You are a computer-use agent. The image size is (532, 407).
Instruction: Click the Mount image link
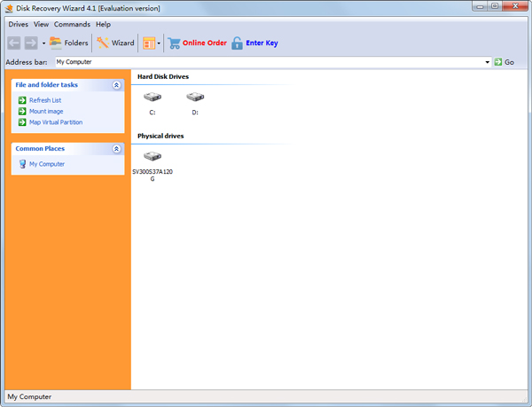click(x=46, y=111)
